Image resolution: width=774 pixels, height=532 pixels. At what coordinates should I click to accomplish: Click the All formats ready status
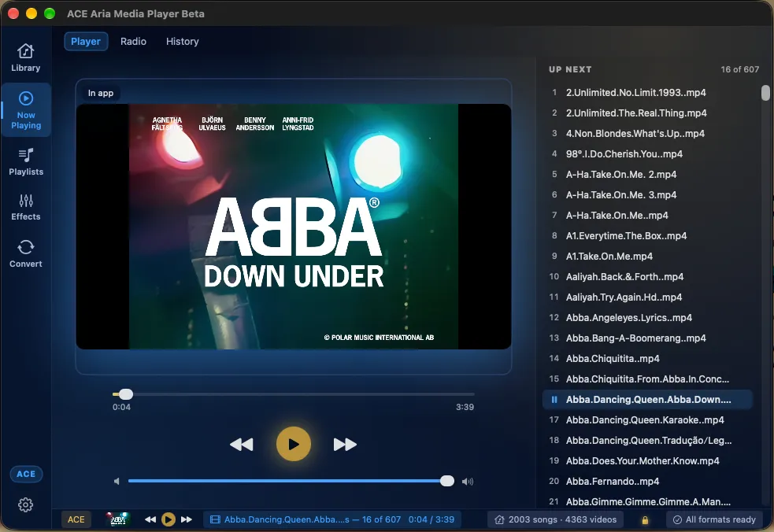(x=714, y=519)
